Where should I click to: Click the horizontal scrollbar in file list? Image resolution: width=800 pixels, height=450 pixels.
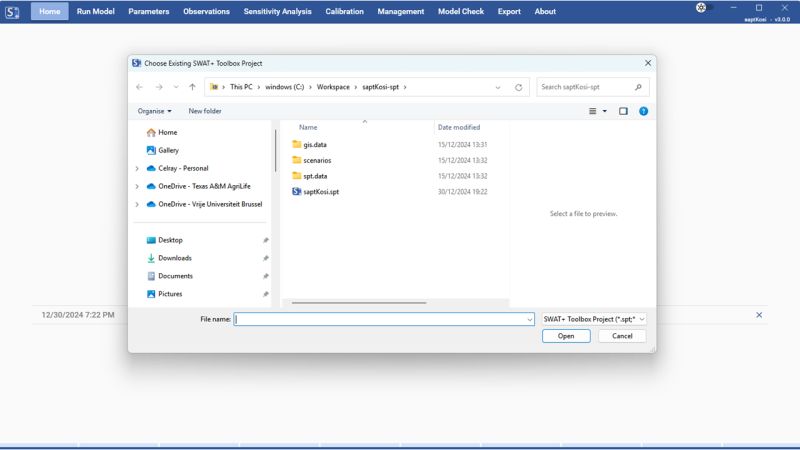[359, 303]
